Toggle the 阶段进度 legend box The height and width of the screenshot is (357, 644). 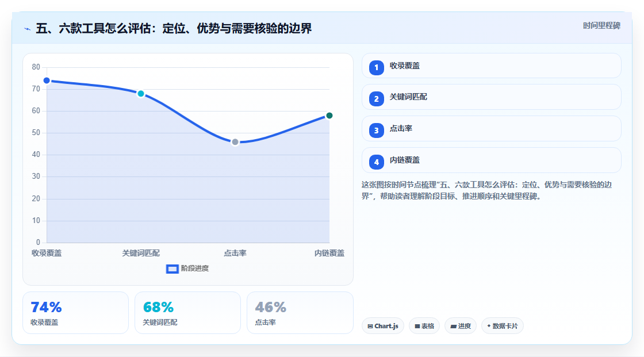172,269
